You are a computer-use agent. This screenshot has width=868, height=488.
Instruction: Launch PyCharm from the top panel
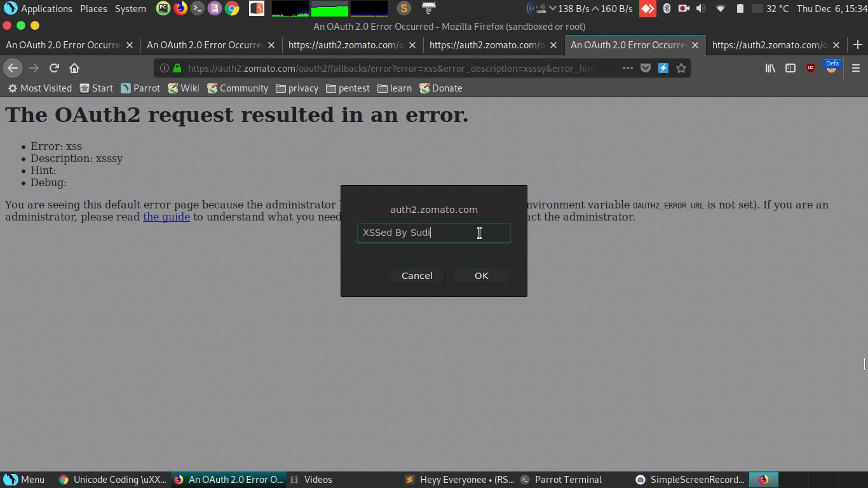163,8
